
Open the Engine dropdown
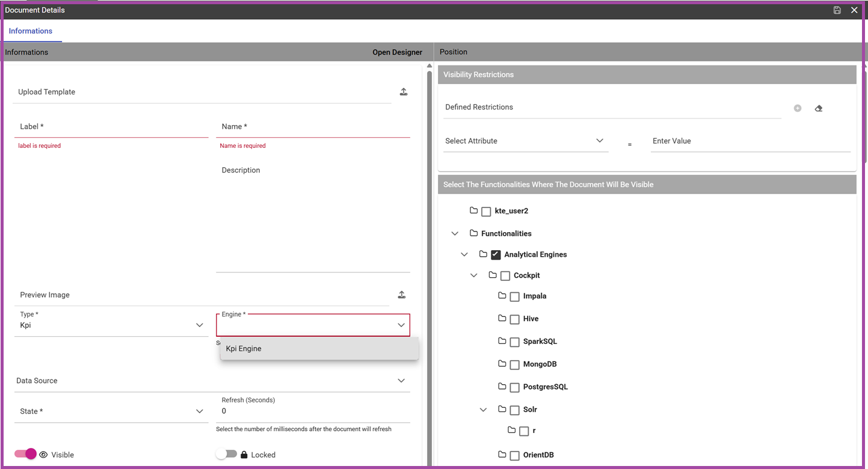coord(313,325)
